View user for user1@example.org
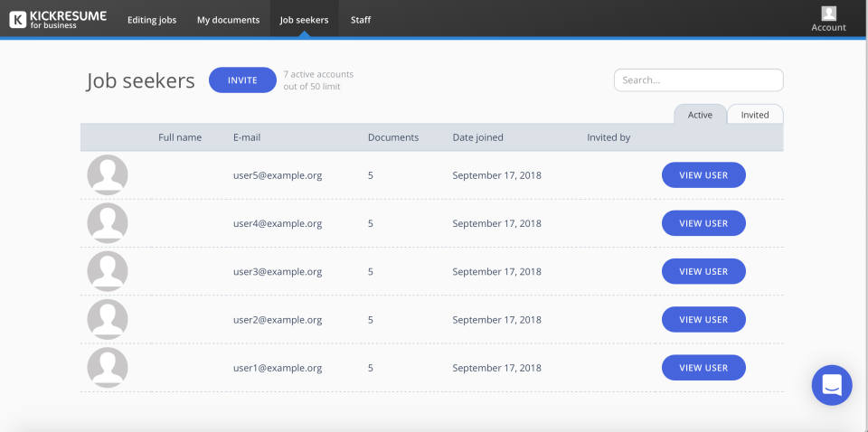 click(703, 368)
